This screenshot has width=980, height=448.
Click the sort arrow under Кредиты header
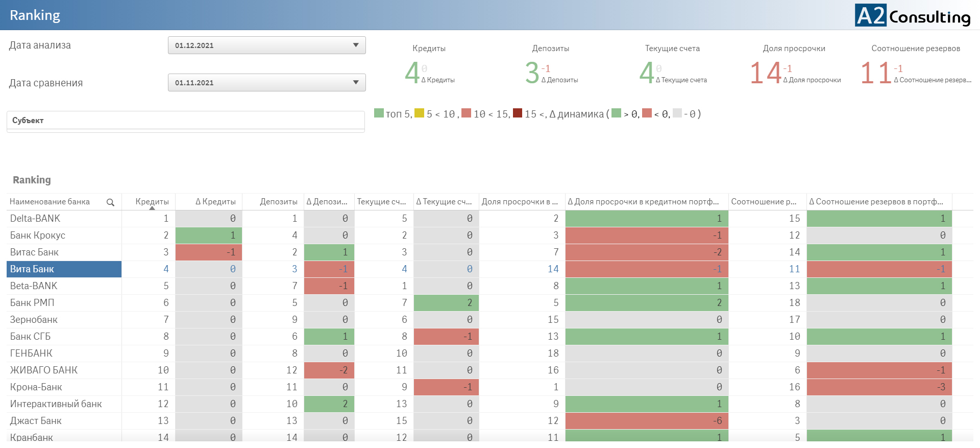point(152,208)
